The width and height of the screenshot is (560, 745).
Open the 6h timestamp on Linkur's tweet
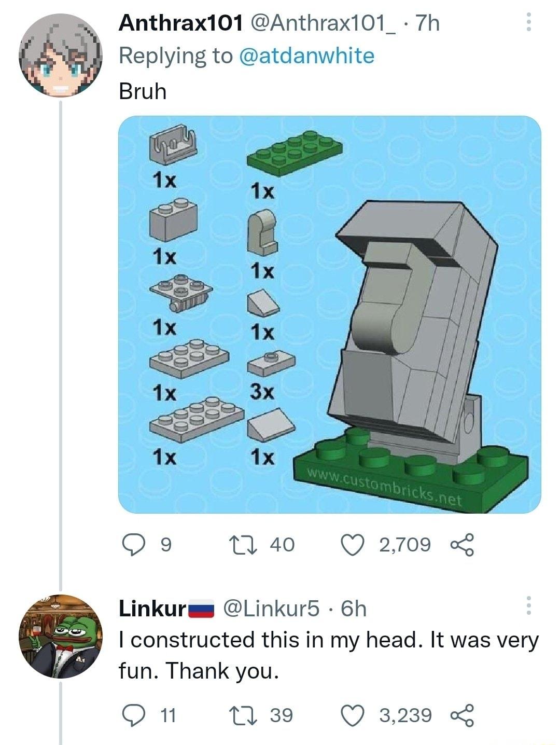tap(354, 608)
